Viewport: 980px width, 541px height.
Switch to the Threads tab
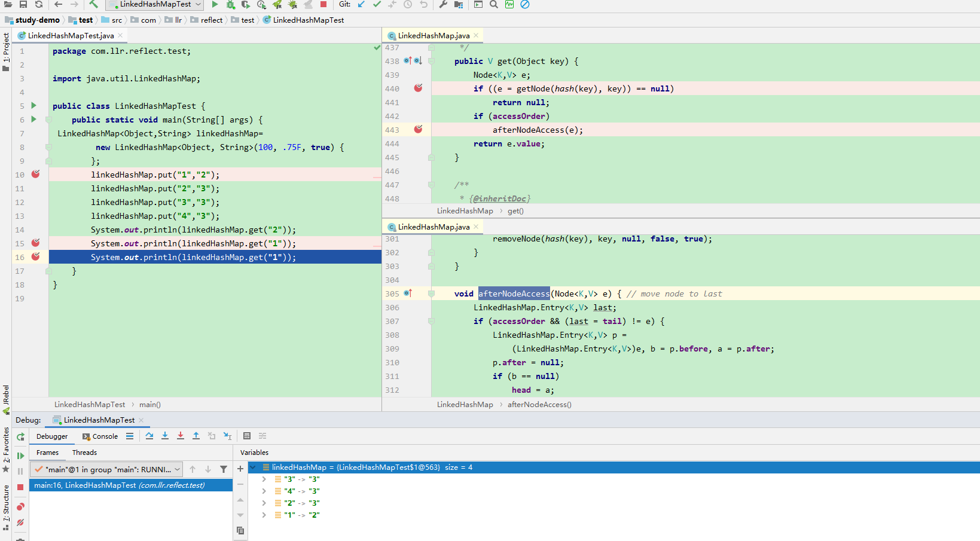click(84, 453)
